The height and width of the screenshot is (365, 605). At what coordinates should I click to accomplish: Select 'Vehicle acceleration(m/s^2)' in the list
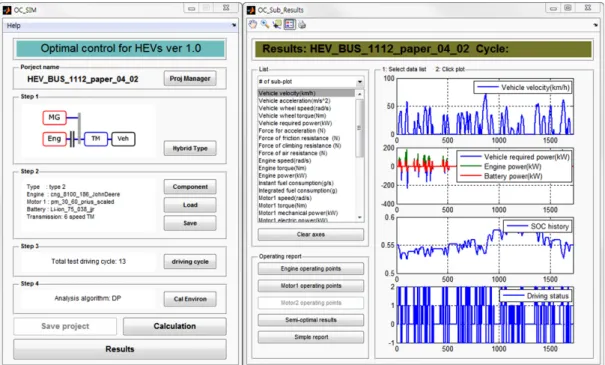coord(306,101)
